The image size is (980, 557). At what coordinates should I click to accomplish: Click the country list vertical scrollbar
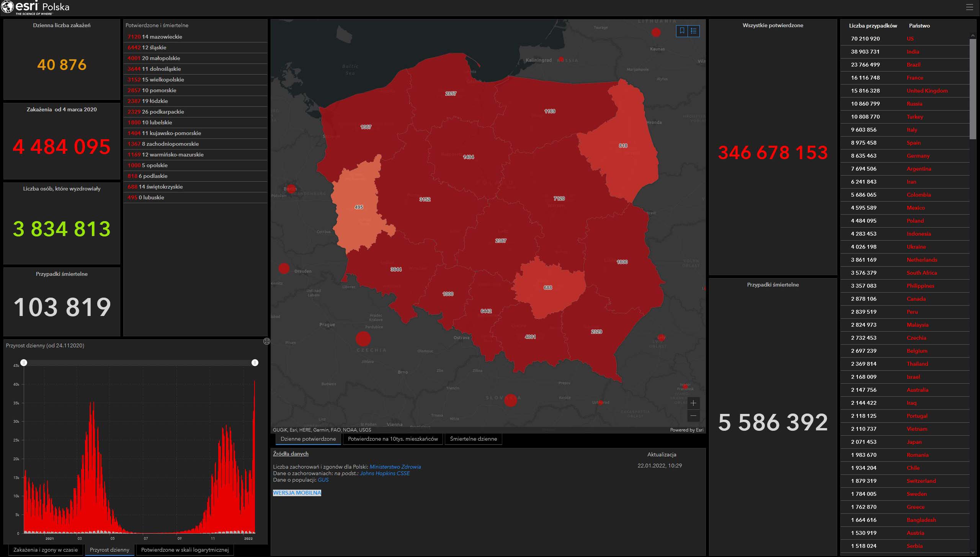(x=973, y=88)
